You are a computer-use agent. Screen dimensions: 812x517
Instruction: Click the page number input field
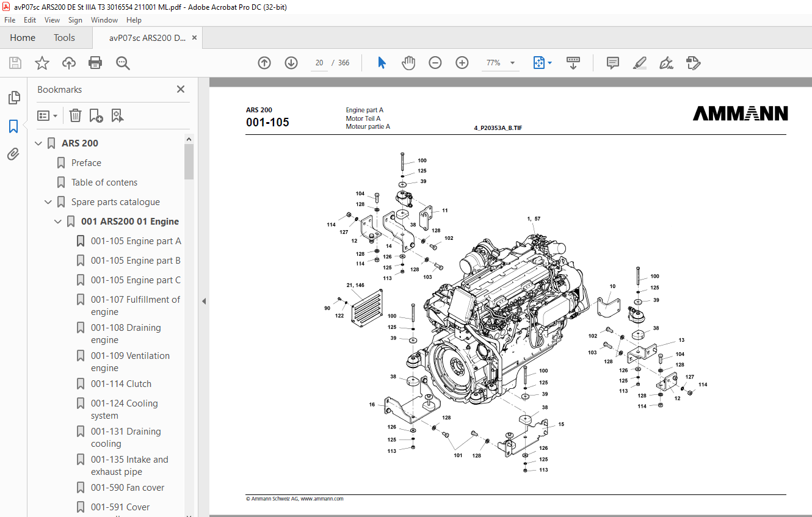coord(319,63)
